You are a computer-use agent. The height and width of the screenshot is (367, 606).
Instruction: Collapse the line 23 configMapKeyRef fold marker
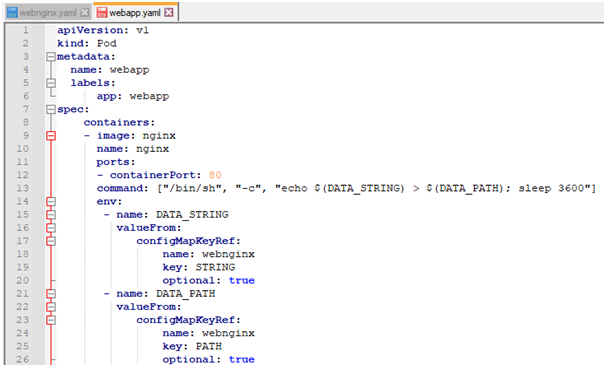pyautogui.click(x=51, y=320)
